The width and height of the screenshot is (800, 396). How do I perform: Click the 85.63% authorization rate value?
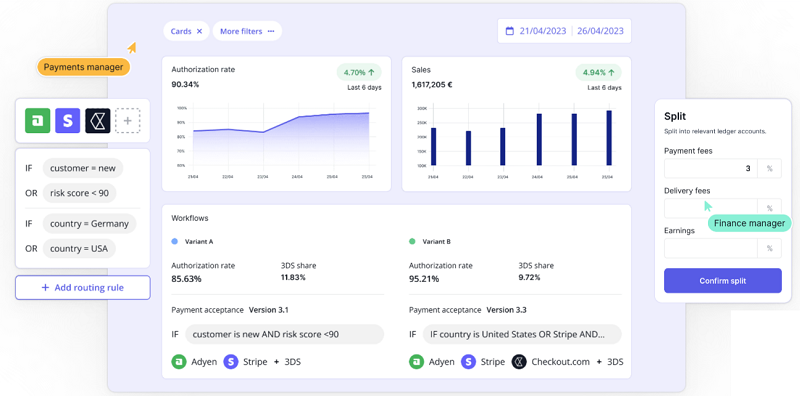tap(186, 279)
